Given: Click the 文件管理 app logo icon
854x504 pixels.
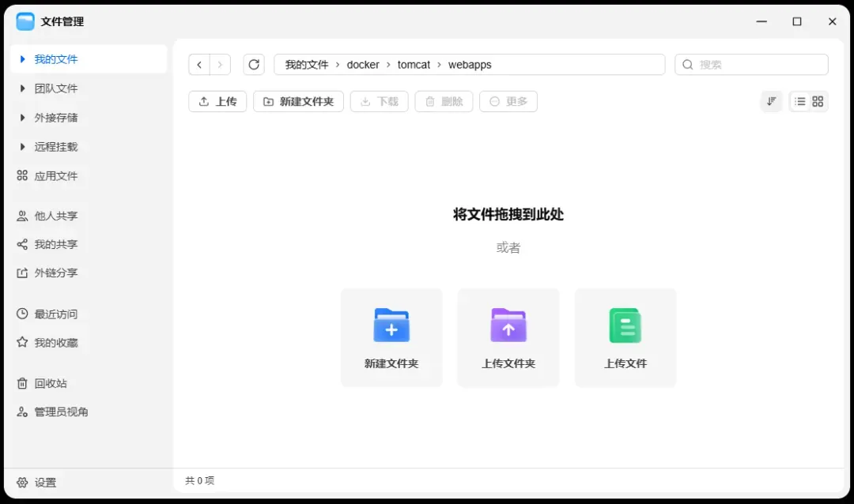Looking at the screenshot, I should (25, 22).
